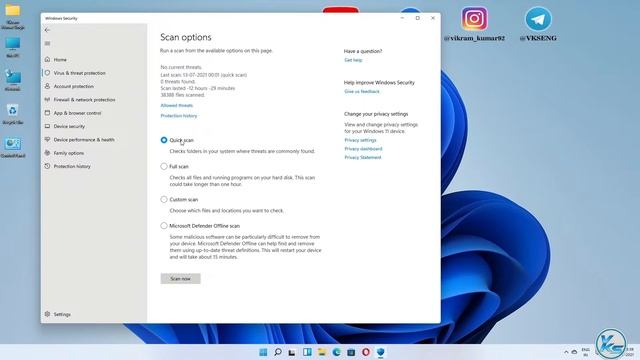Open taskbar Search magnifier
This screenshot has height=360, width=640.
pyautogui.click(x=278, y=352)
